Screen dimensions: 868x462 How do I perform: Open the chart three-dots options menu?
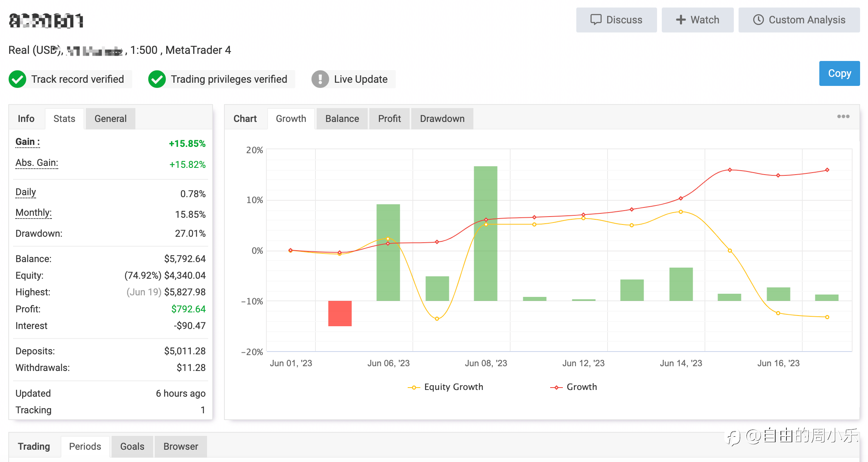click(x=843, y=116)
